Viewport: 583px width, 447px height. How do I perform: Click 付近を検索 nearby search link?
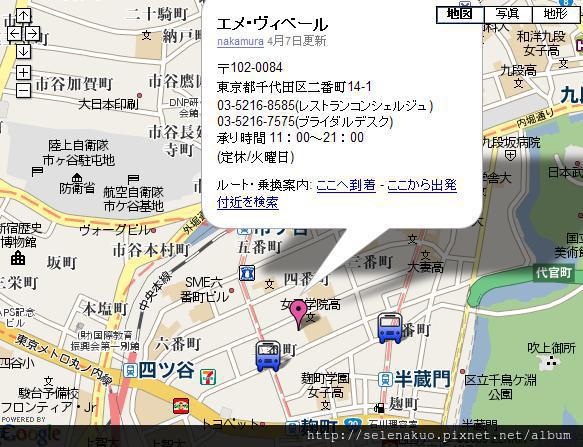[248, 202]
